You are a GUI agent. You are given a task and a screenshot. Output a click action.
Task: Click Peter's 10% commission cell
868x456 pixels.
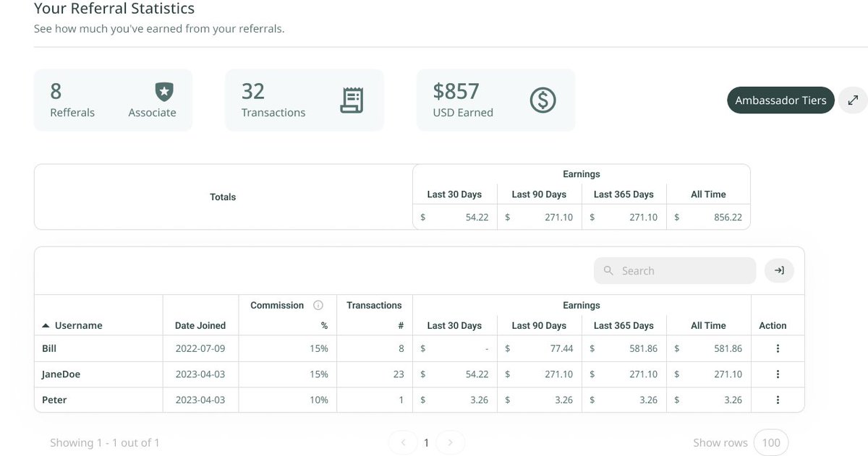[287, 400]
